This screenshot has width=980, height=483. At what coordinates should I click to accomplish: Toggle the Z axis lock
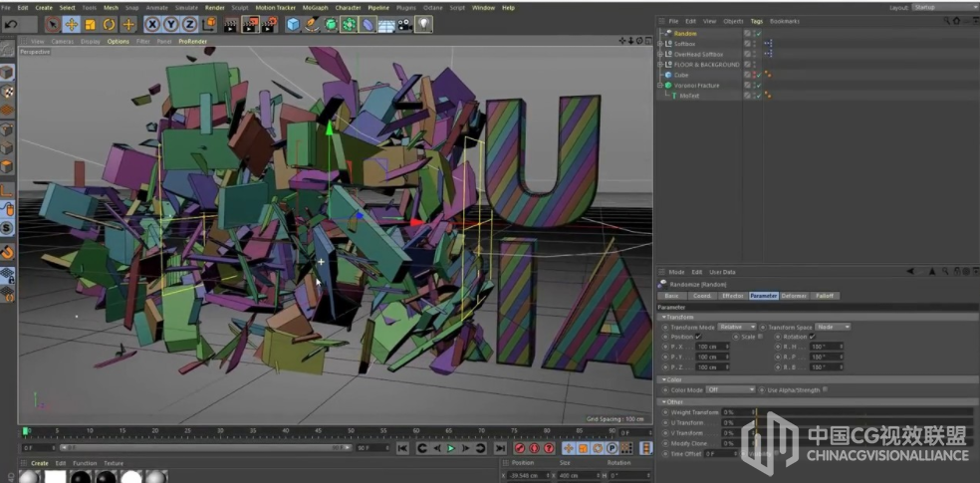click(x=189, y=24)
